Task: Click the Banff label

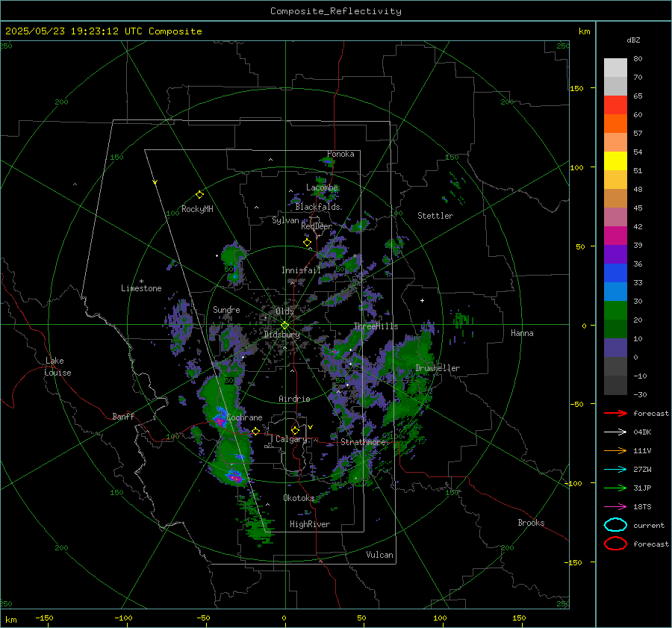Action: pyautogui.click(x=123, y=416)
